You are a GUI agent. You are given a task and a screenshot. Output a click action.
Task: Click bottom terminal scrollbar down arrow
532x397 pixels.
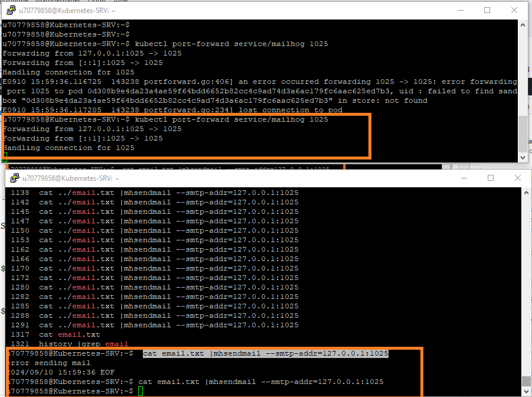coord(526,392)
